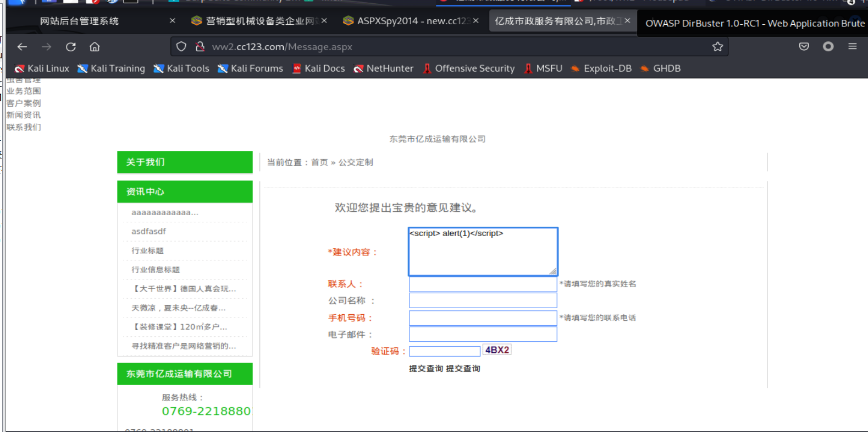The height and width of the screenshot is (432, 868).
Task: Click the forward navigation arrow
Action: 46,47
